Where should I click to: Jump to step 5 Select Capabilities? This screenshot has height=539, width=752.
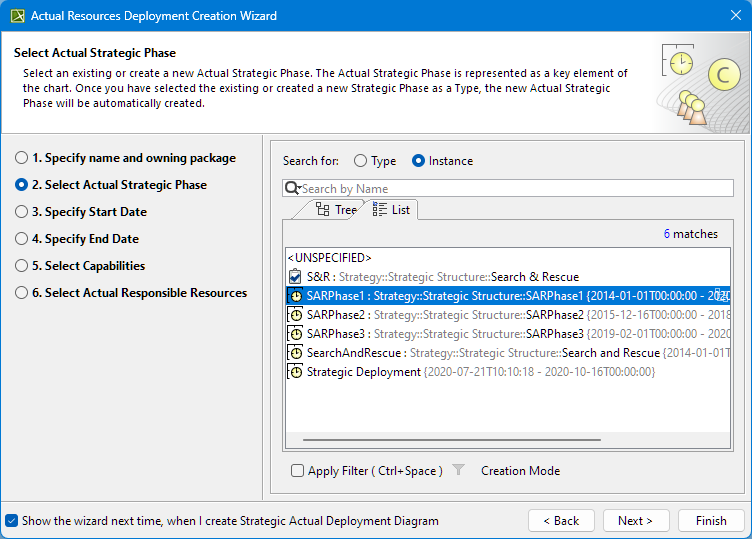click(x=22, y=266)
